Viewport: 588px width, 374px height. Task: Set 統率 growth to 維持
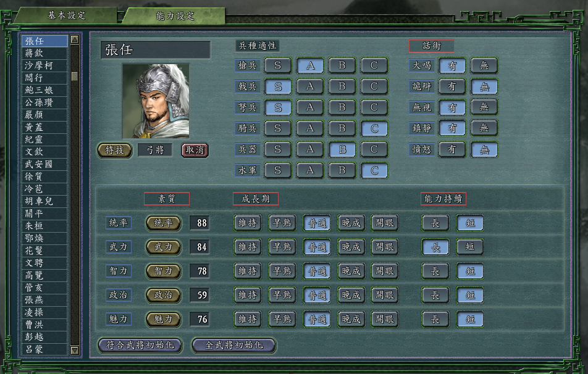tap(248, 223)
